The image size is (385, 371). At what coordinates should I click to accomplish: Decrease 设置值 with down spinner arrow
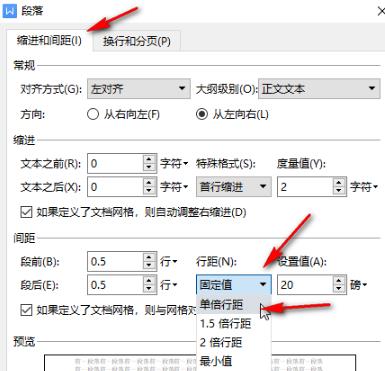tap(339, 289)
